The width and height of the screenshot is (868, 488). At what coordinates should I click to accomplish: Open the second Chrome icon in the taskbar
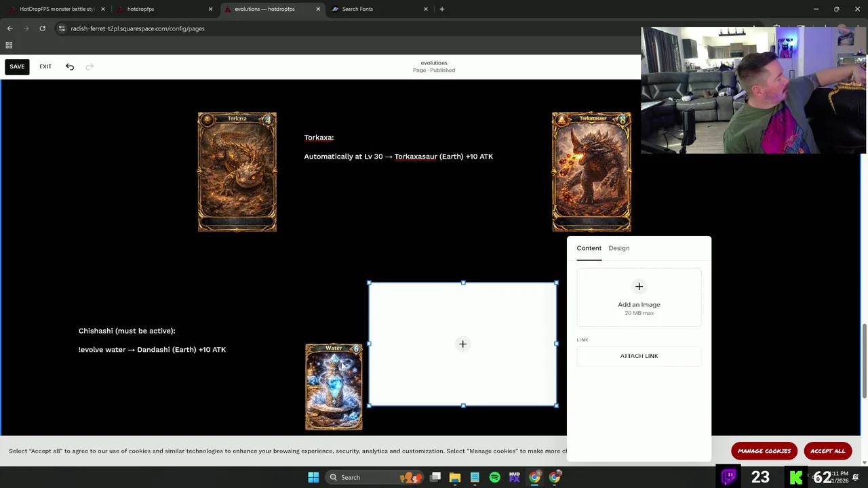pyautogui.click(x=555, y=477)
